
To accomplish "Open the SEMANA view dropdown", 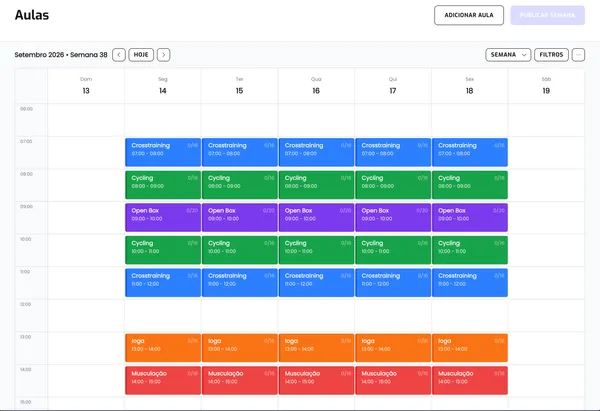I will [x=508, y=55].
